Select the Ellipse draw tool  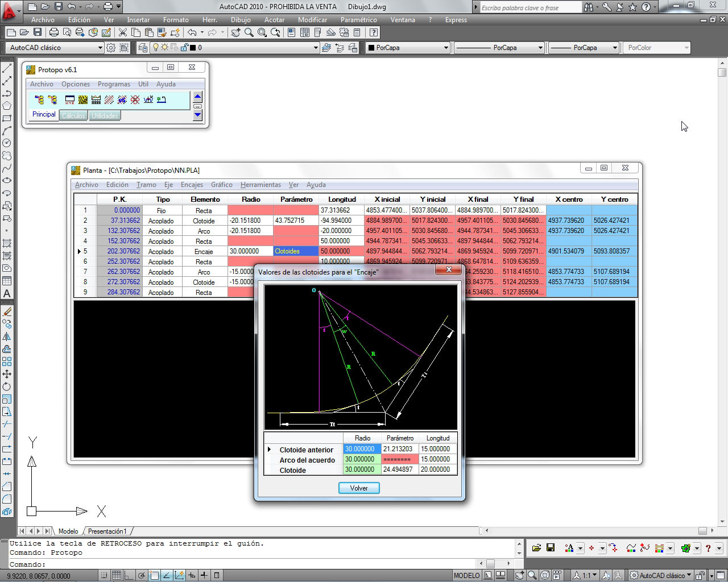tap(7, 181)
